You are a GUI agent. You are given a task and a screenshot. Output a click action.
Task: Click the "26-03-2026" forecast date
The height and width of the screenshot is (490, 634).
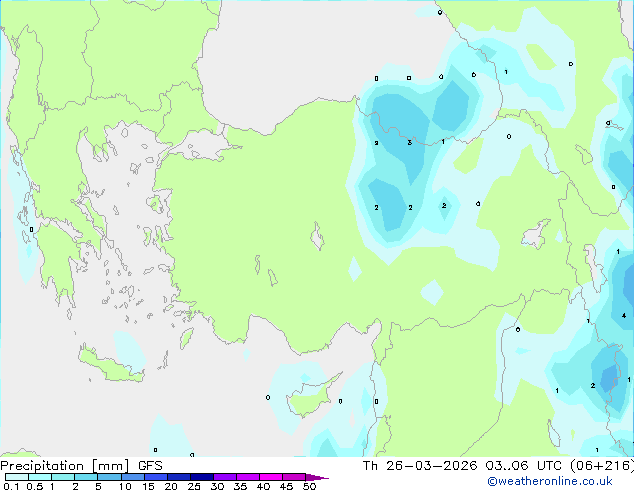click(x=431, y=466)
